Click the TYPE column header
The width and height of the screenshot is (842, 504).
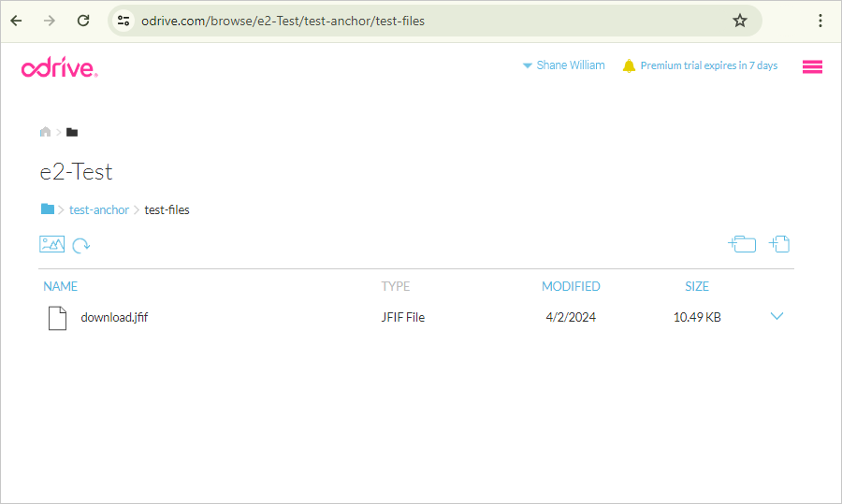click(x=395, y=287)
